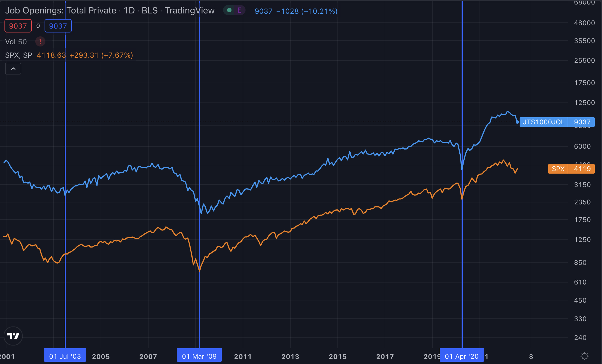Click the 01 Mar '09 date marker
602x364 pixels.
199,356
